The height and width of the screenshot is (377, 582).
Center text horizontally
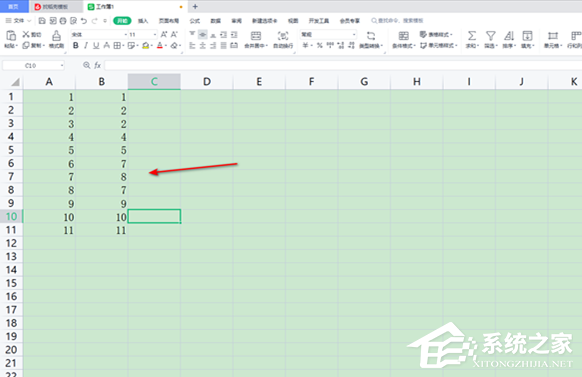coord(202,45)
